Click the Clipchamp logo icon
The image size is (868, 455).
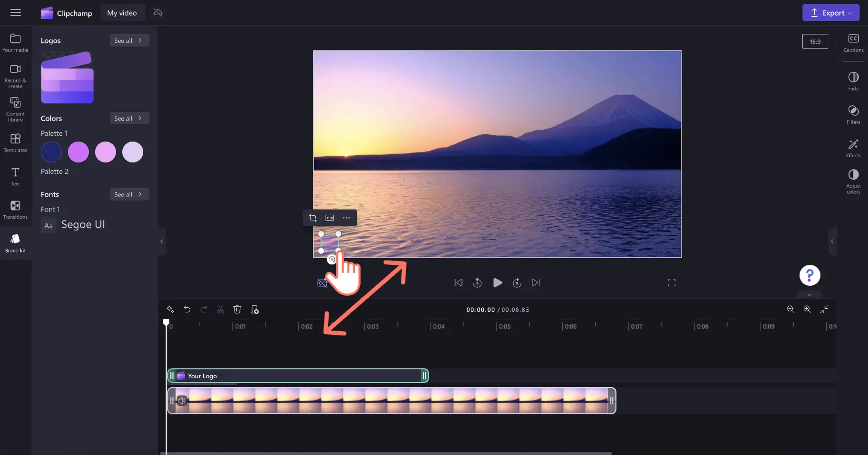point(47,13)
